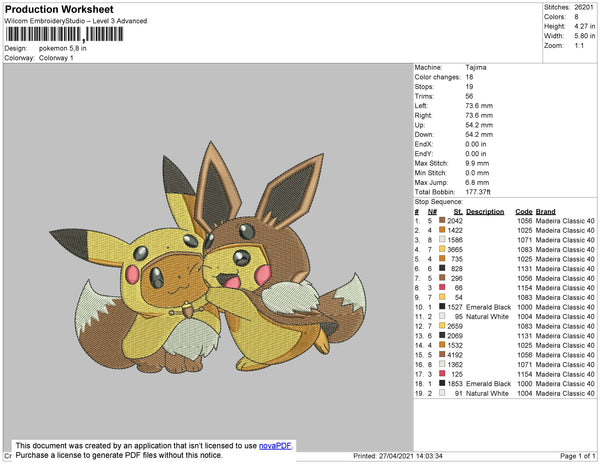
Task: Click the 'Description' column header
Action: pyautogui.click(x=485, y=212)
